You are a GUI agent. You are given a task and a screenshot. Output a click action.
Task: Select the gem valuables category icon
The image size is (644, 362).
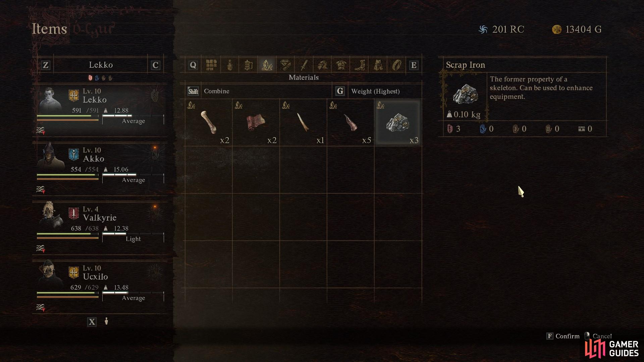(285, 65)
